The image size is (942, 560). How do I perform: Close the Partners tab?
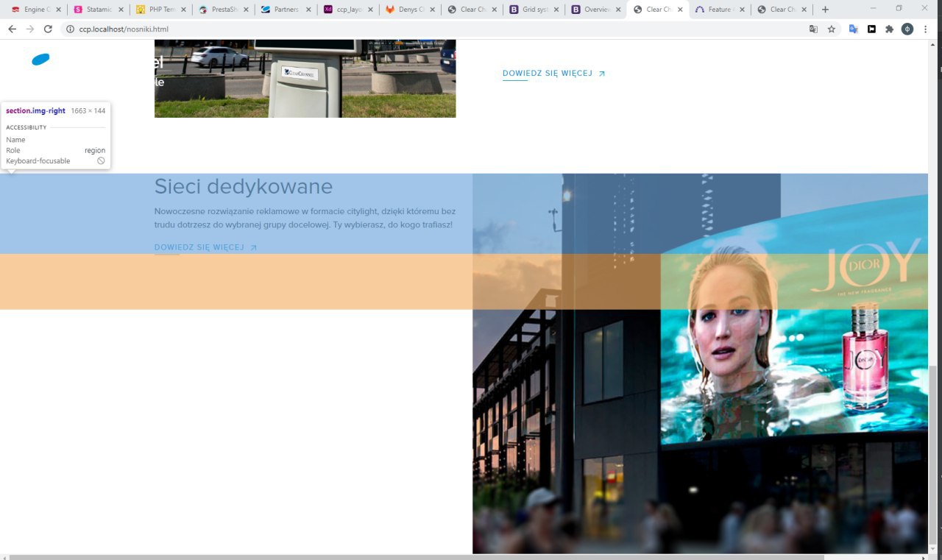(x=308, y=10)
